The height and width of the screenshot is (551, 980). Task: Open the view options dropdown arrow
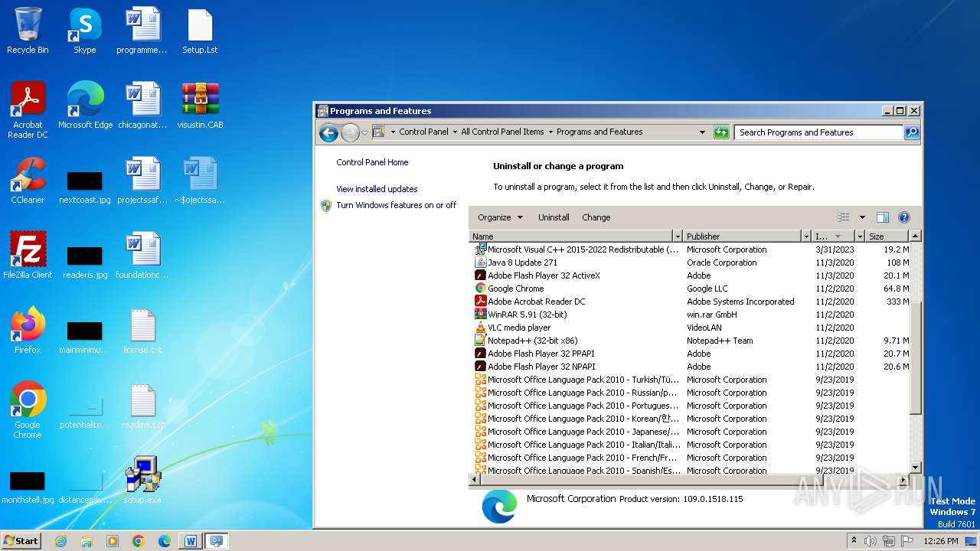pos(862,217)
